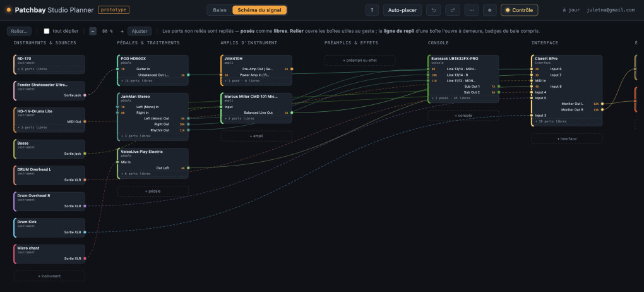Expand JVM410H '+ 1 posé · 6 libres' row

click(x=257, y=81)
